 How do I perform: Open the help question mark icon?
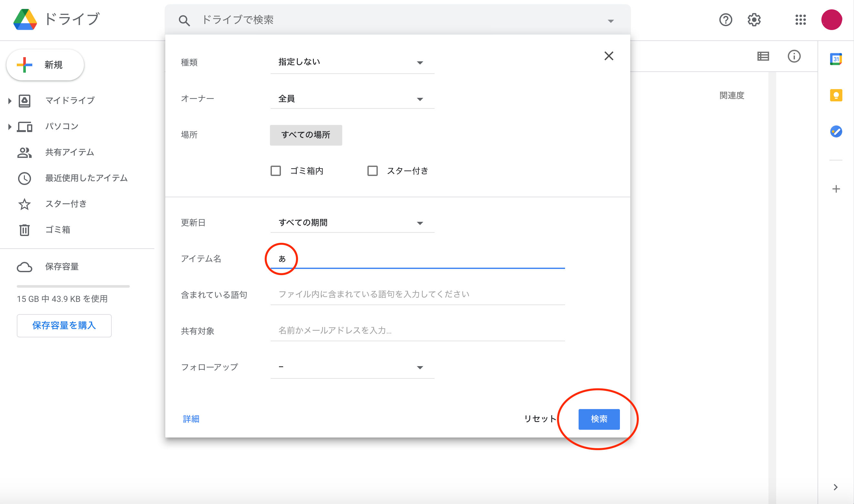[725, 20]
